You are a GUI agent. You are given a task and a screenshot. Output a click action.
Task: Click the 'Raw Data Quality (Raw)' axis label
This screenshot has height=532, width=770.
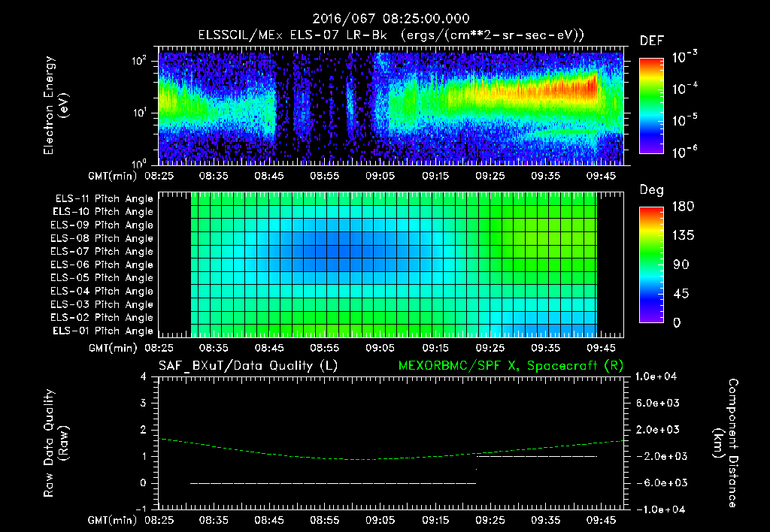point(56,443)
